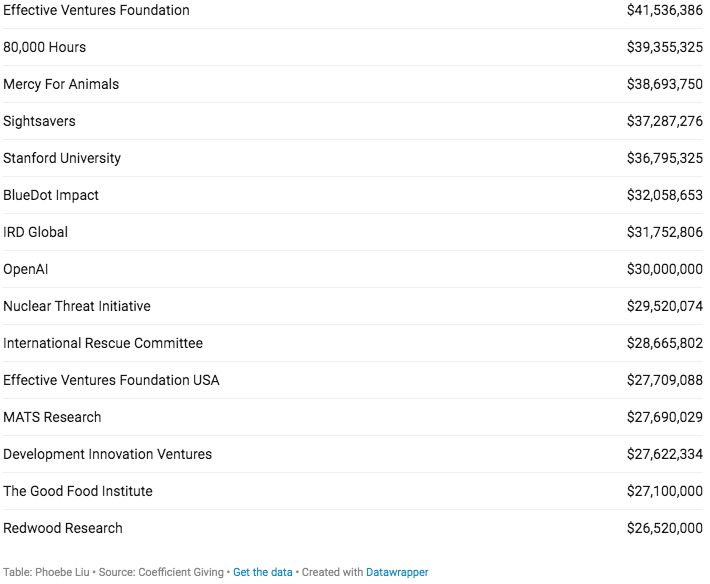
Task: Select the Stanford University row name
Action: (x=62, y=158)
